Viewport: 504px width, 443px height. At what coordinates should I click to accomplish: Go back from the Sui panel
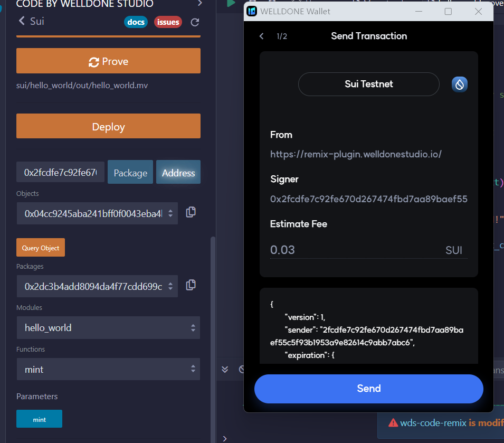[22, 21]
